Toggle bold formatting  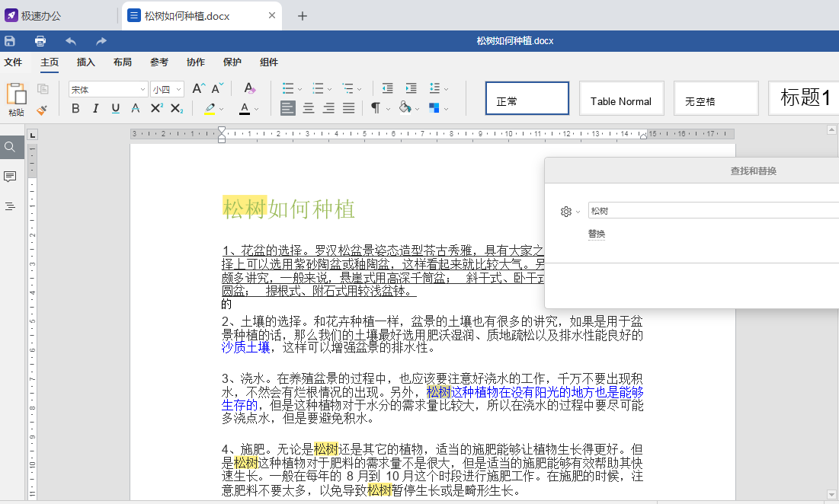tap(75, 109)
